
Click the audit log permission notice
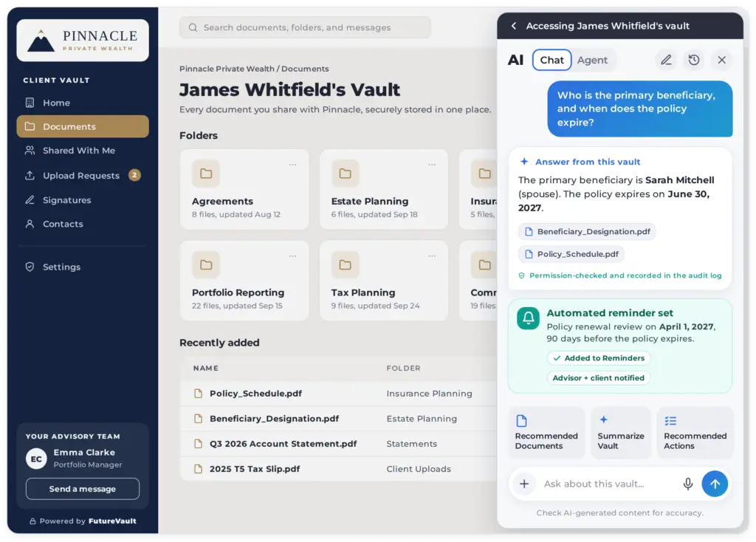[620, 275]
